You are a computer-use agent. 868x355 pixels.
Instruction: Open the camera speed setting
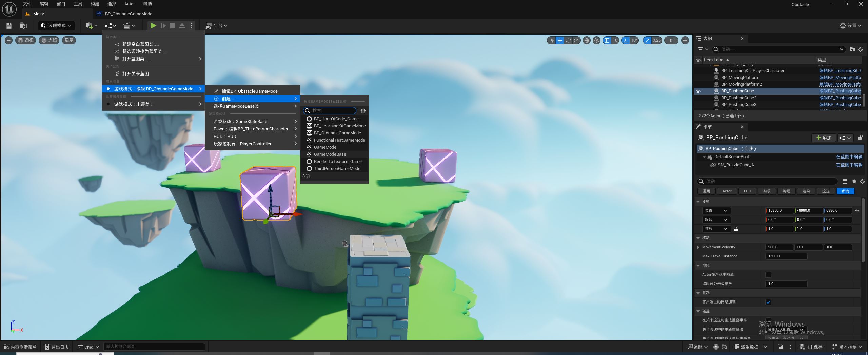click(x=671, y=40)
